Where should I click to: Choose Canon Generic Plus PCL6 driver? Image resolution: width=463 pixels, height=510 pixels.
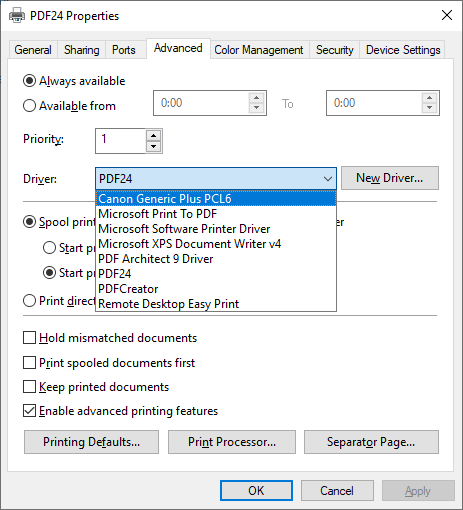(216, 199)
